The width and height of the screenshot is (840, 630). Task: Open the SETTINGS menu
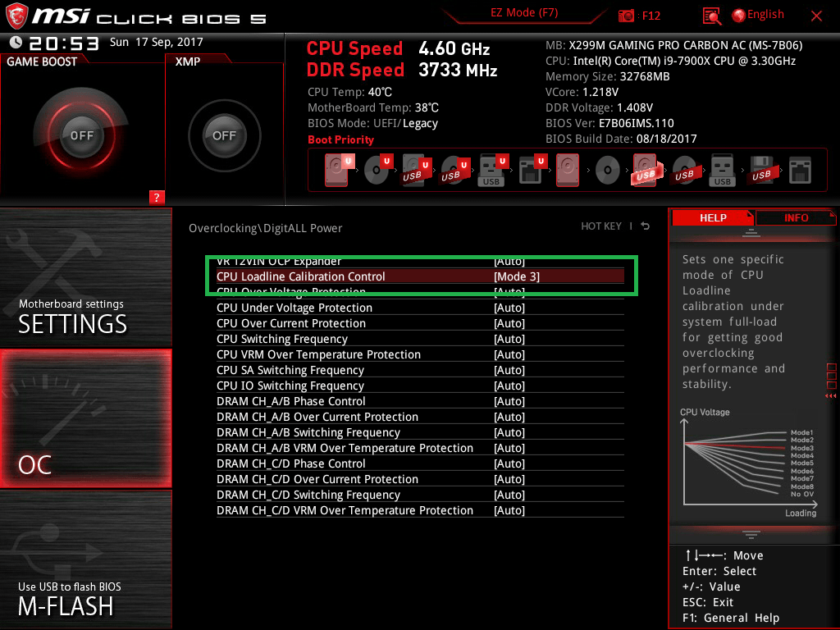point(85,277)
